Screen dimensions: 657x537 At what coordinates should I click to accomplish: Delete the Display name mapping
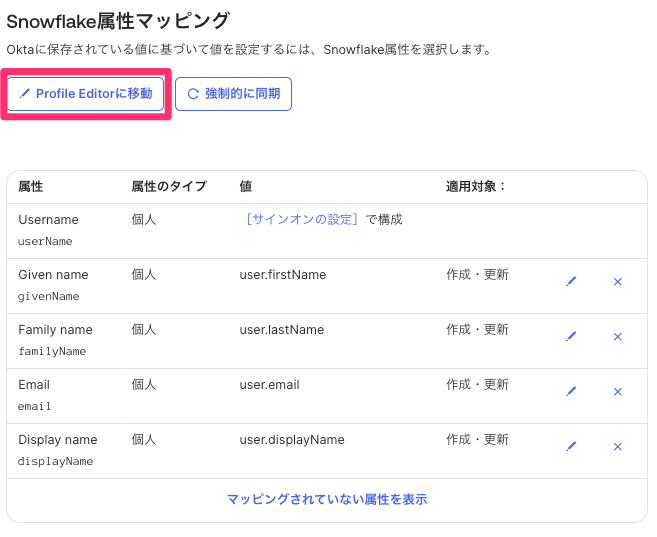coord(617,447)
